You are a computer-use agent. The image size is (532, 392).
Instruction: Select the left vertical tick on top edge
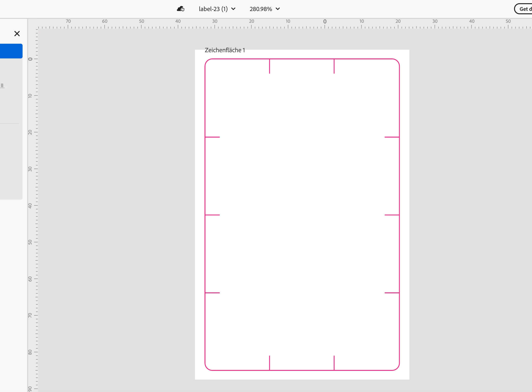click(269, 66)
